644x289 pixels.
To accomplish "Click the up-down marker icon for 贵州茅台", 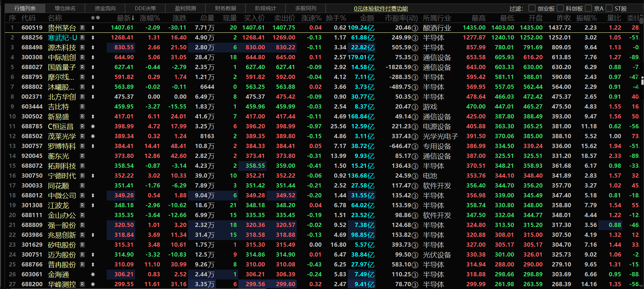I will (x=93, y=27).
